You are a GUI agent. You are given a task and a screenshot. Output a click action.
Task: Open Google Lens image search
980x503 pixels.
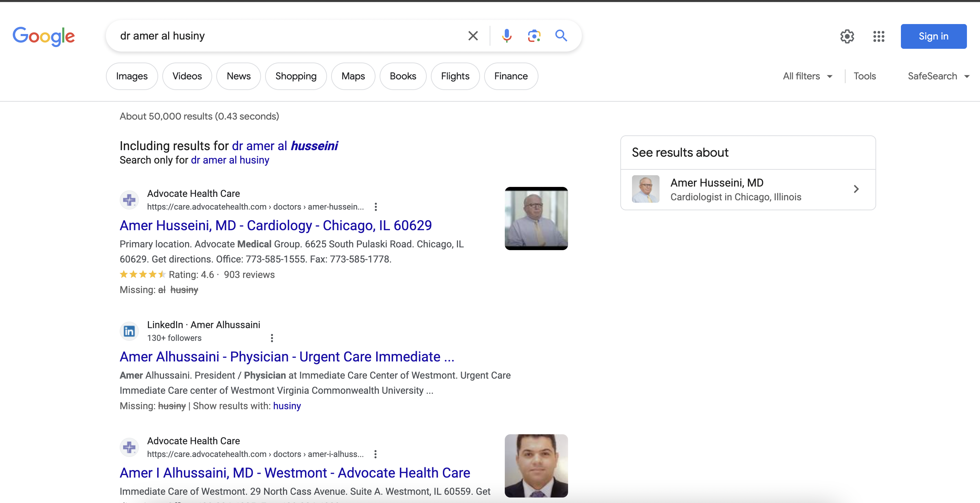click(534, 36)
